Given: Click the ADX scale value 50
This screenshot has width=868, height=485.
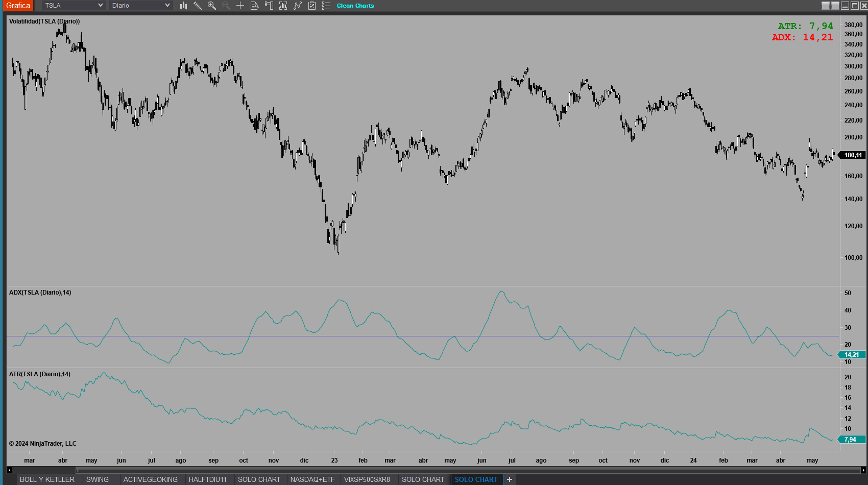Looking at the screenshot, I should [848, 293].
